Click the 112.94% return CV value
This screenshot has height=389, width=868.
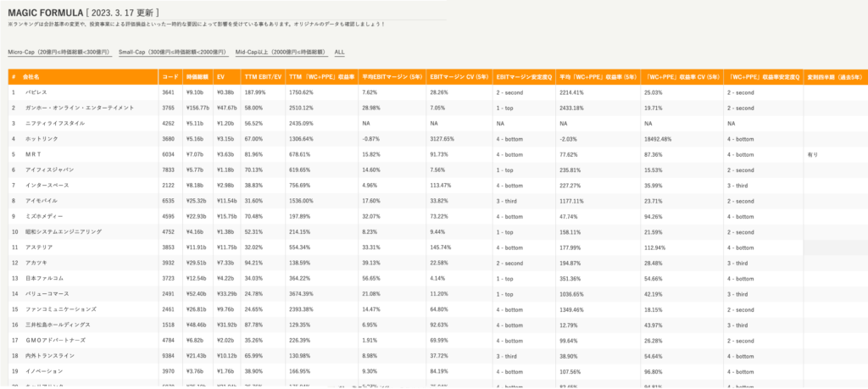tap(654, 247)
